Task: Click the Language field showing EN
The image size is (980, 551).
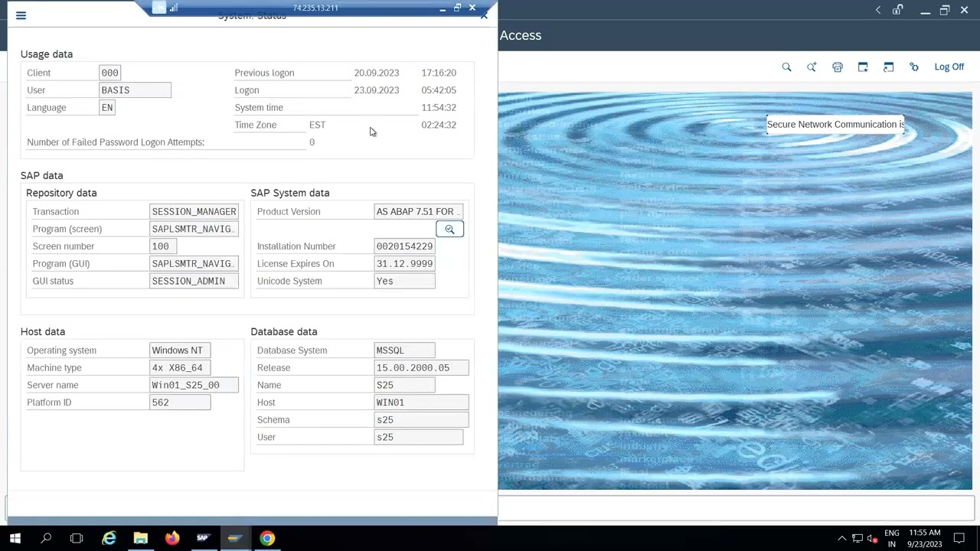Action: click(107, 108)
